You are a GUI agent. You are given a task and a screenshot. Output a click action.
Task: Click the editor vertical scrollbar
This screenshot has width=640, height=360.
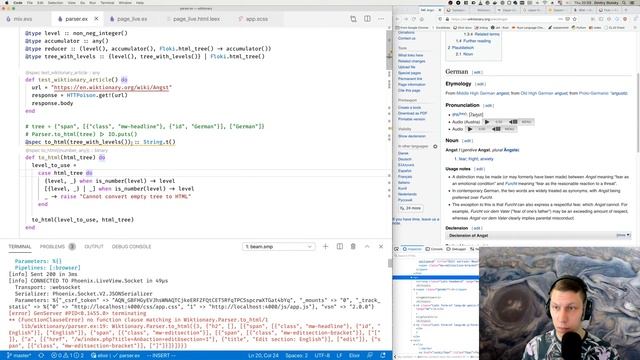click(389, 49)
